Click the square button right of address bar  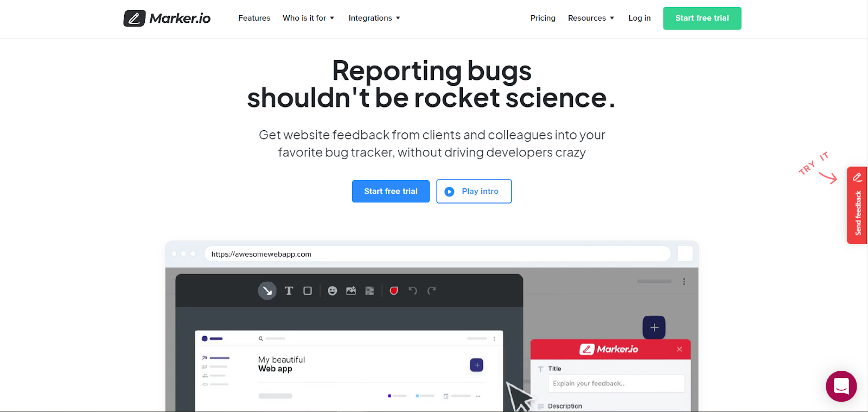click(685, 253)
